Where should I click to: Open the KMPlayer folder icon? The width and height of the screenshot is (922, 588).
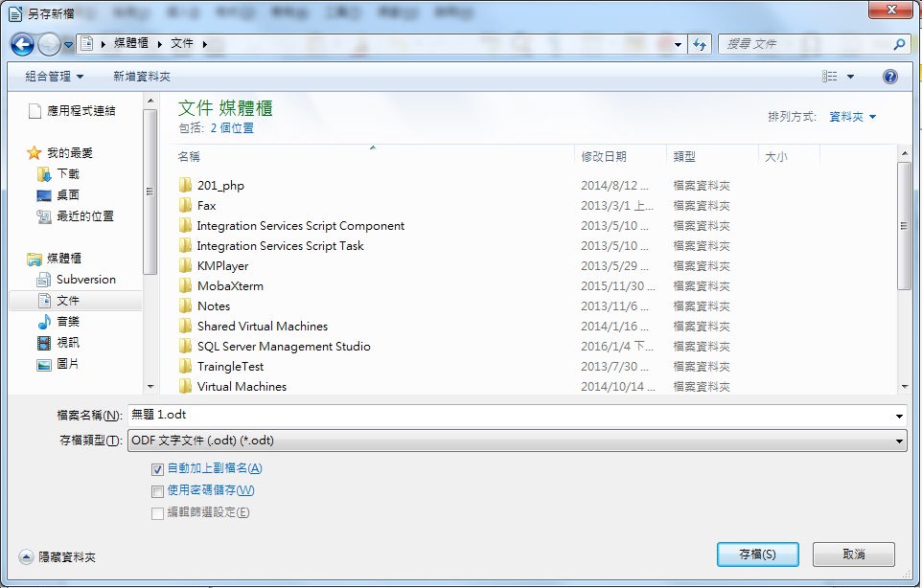coord(186,266)
